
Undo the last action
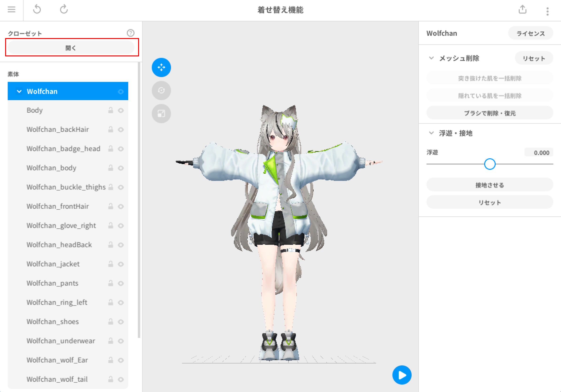tap(37, 10)
